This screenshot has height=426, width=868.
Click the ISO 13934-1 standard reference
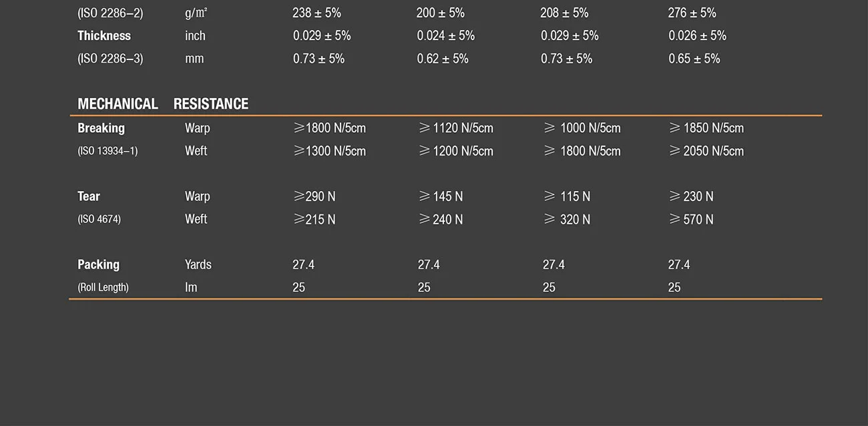pos(107,152)
